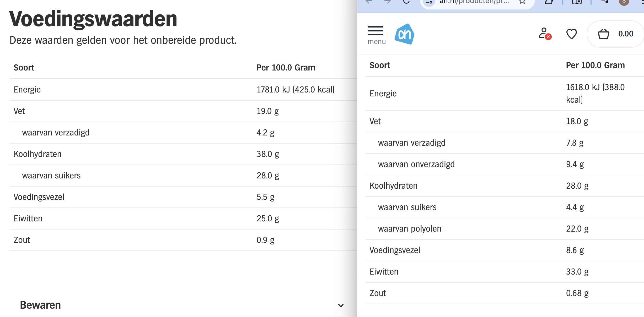Click the Albert Heijn logo
The height and width of the screenshot is (317, 644).
pyautogui.click(x=404, y=34)
